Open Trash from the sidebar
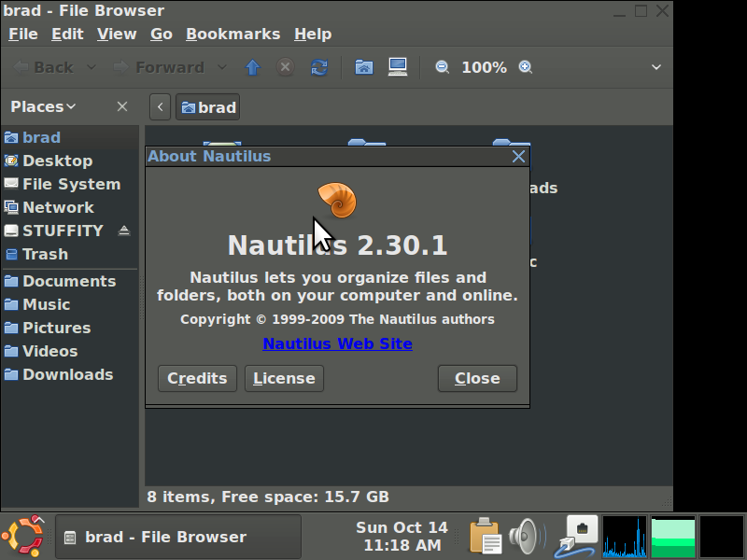 pos(69,254)
